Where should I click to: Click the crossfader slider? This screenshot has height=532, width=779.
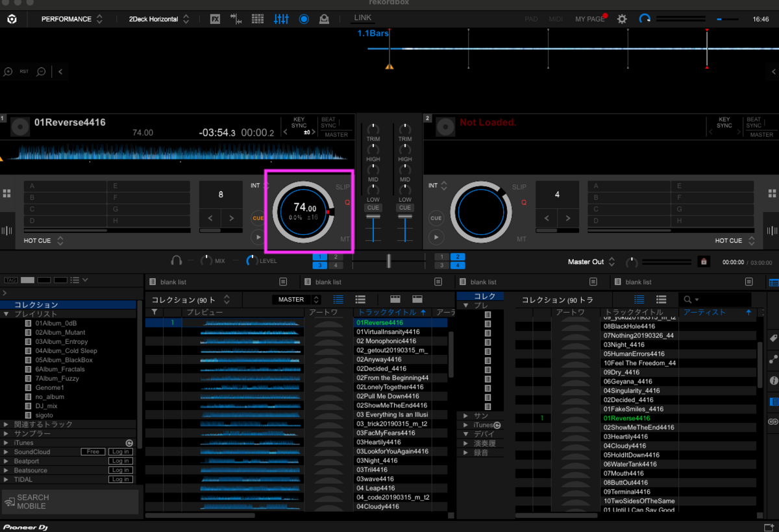(x=388, y=261)
